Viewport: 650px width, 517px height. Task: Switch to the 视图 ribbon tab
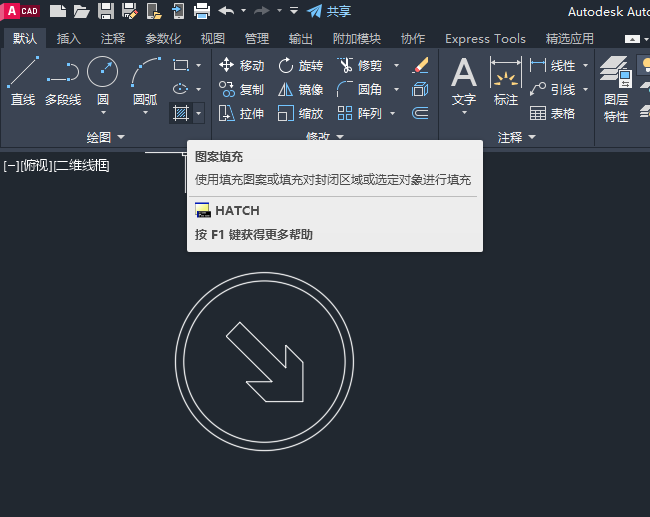213,39
